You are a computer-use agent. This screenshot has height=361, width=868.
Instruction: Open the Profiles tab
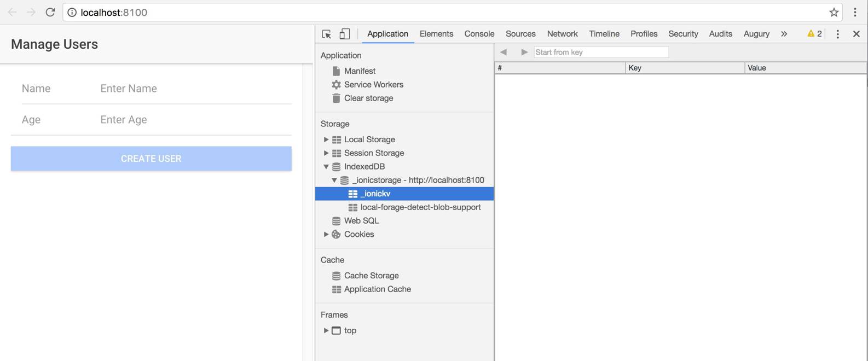coord(644,34)
